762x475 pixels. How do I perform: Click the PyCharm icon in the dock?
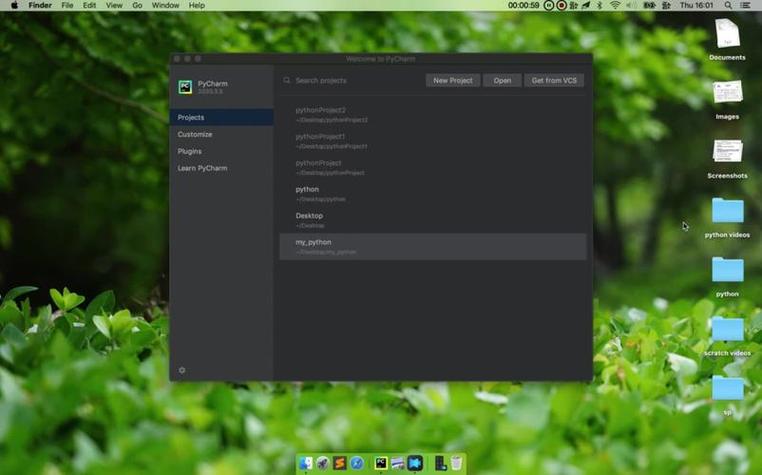click(x=381, y=463)
